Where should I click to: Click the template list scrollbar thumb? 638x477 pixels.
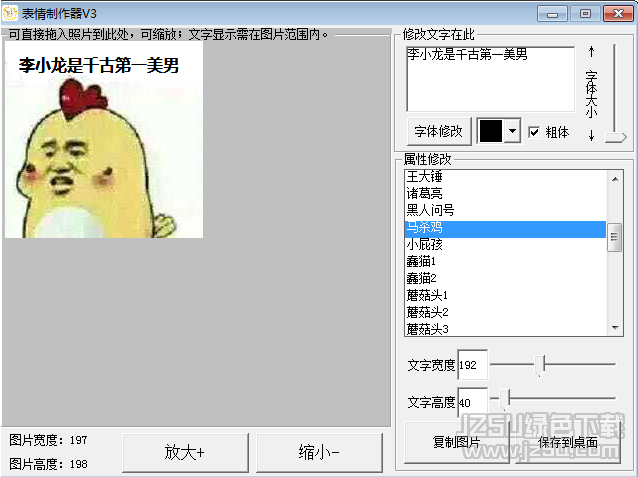(614, 238)
